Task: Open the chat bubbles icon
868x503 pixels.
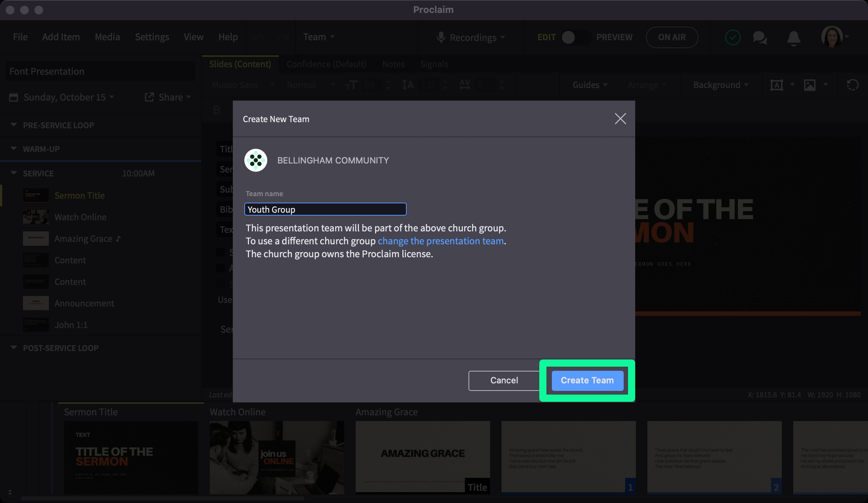Action: (760, 37)
